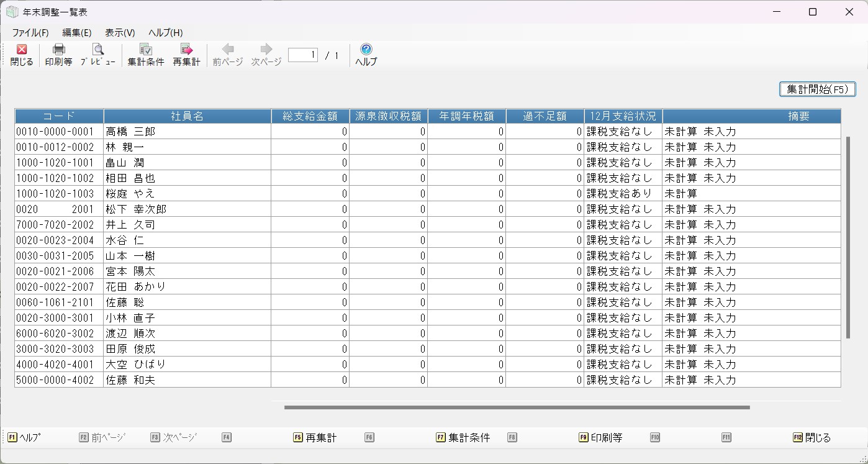Open the ファイル(F) menu

pyautogui.click(x=30, y=33)
